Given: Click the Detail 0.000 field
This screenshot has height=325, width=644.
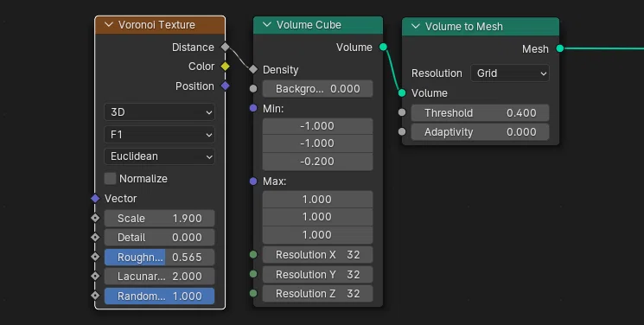Looking at the screenshot, I should (x=159, y=238).
